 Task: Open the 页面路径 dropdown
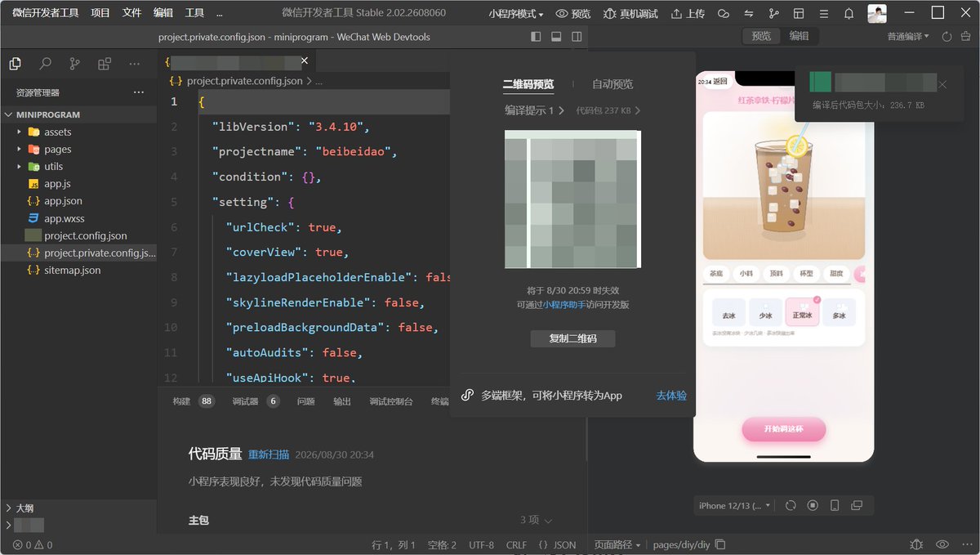coord(617,544)
